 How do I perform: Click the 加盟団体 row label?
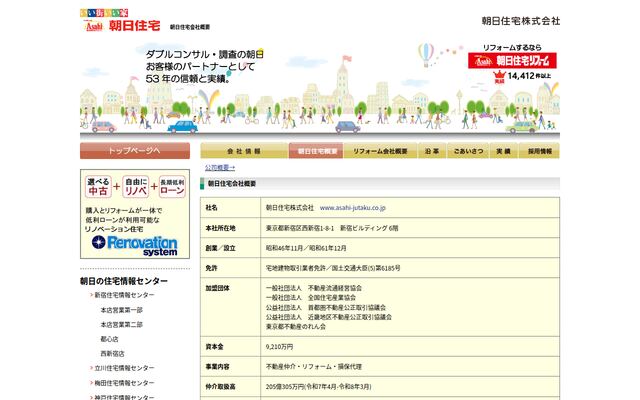point(218,288)
